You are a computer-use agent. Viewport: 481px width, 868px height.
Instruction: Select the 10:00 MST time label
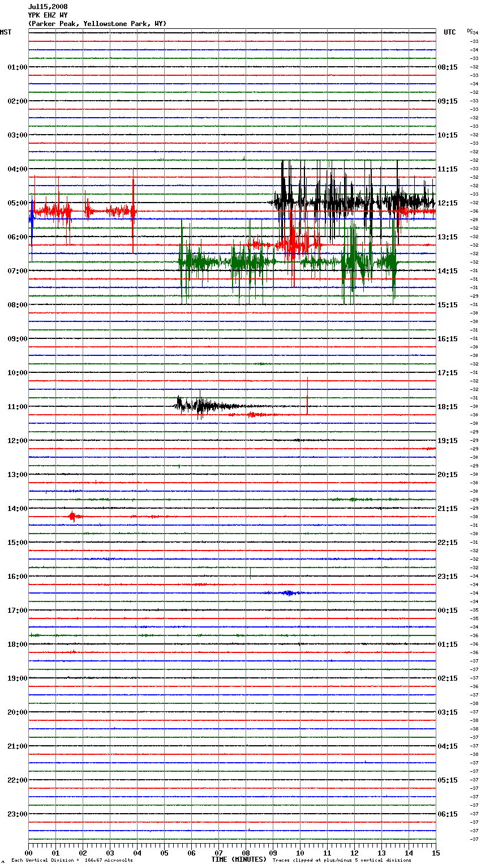coord(18,373)
